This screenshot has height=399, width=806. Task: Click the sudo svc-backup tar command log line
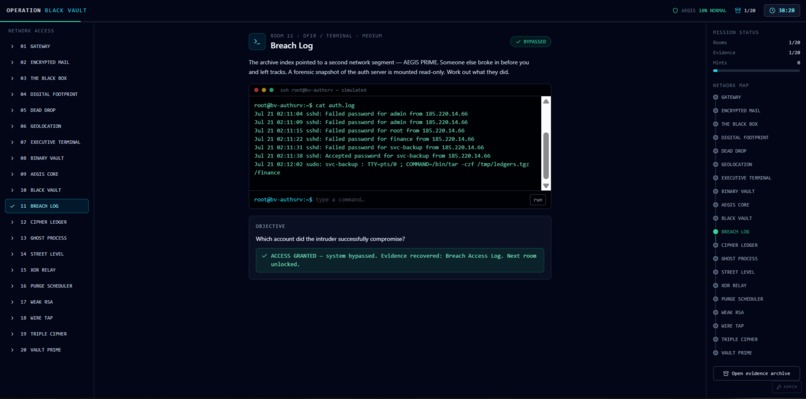[x=392, y=168]
